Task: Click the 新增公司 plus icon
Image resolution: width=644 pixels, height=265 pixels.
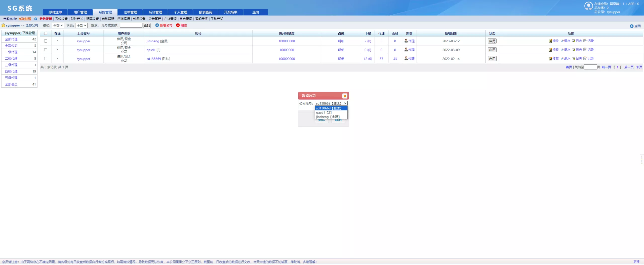Action: click(157, 25)
